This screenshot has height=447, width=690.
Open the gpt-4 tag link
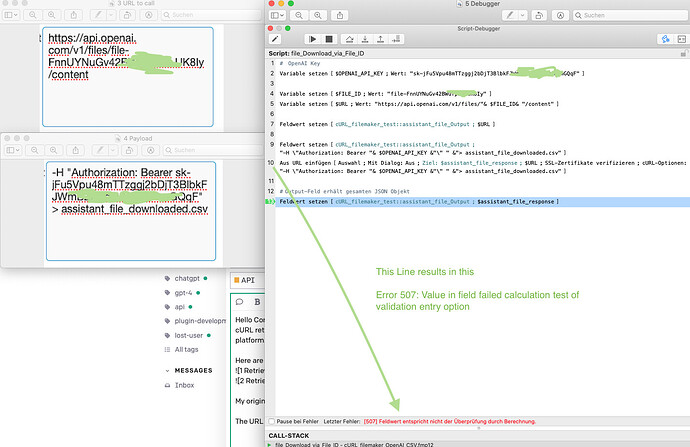[183, 293]
